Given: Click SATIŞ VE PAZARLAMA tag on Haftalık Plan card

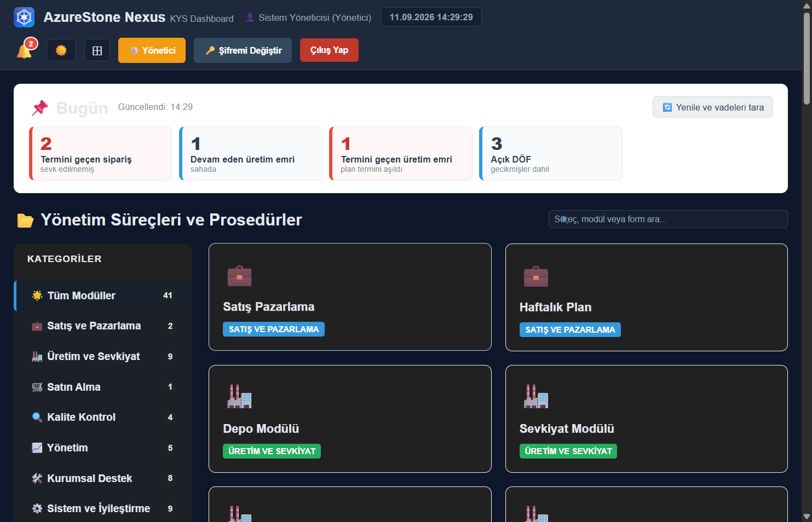Looking at the screenshot, I should tap(570, 330).
